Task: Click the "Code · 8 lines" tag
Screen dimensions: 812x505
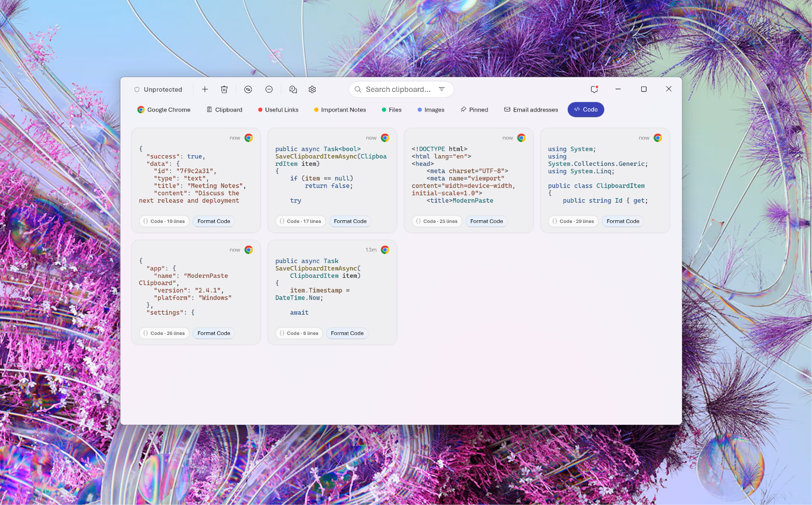Action: [299, 333]
